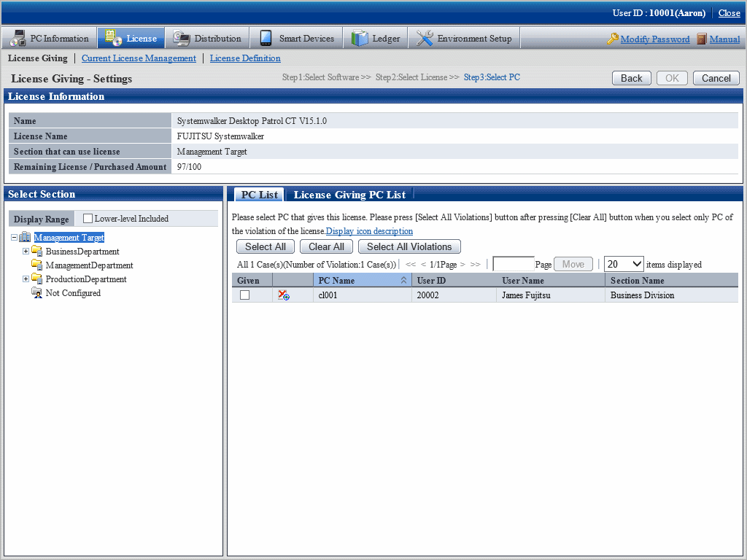Open Display icon description link
Image resolution: width=747 pixels, height=560 pixels.
coord(369,231)
